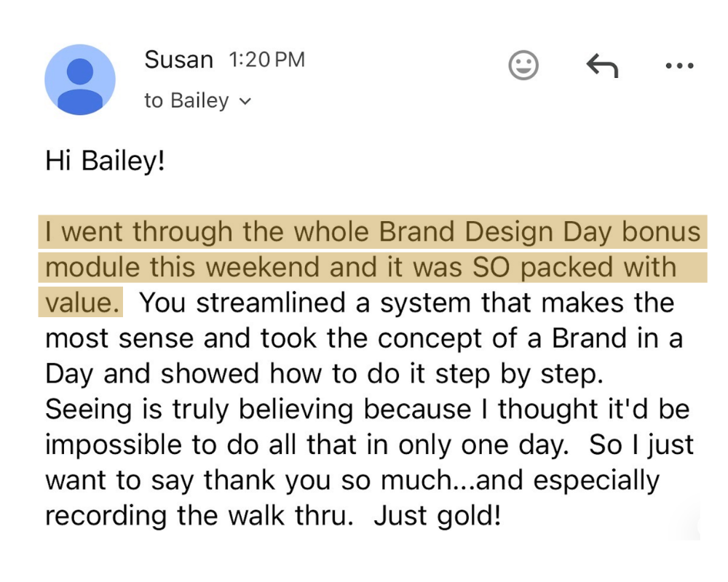
Task: Click the sender name Susan
Action: (178, 60)
